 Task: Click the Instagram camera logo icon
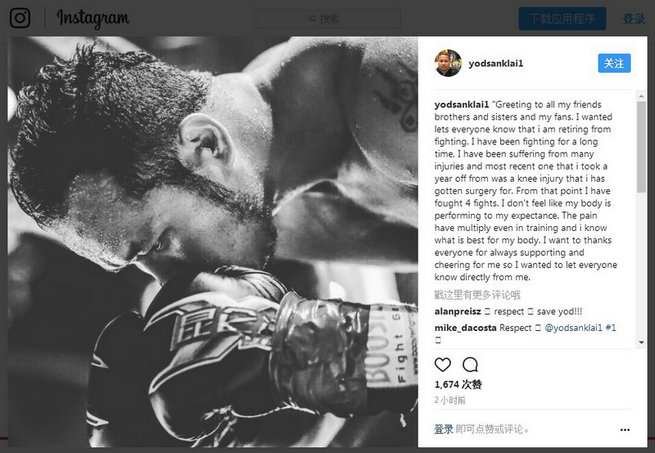coord(20,18)
